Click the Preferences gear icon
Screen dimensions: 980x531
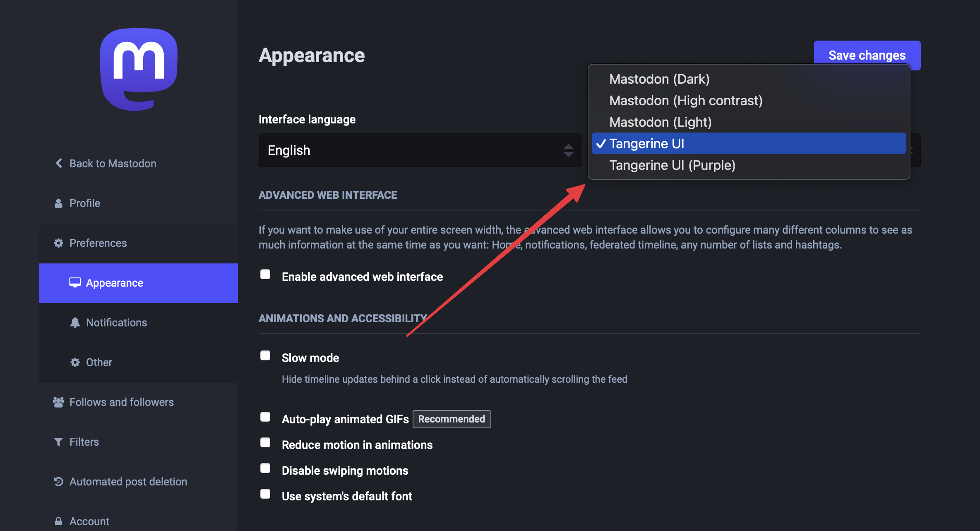(x=58, y=243)
